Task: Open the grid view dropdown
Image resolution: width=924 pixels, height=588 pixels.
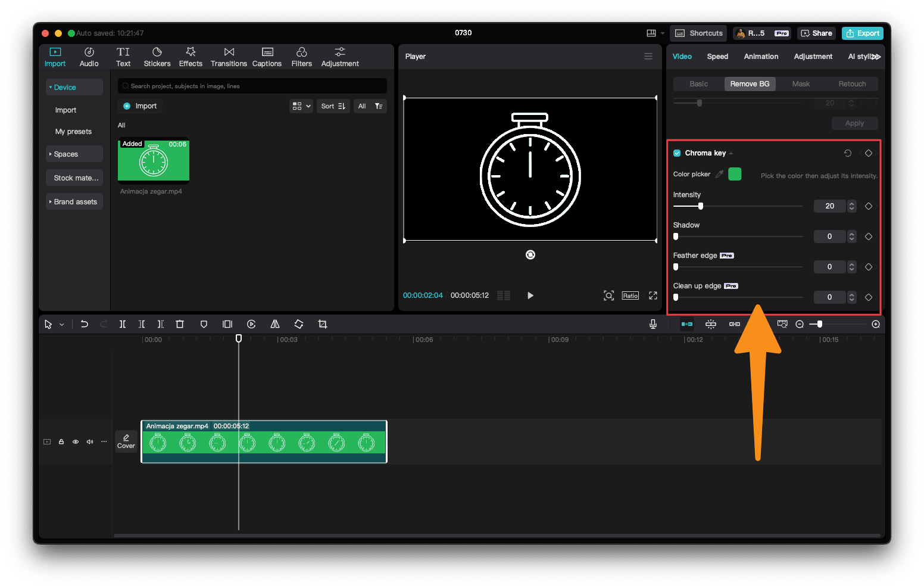Action: point(301,106)
